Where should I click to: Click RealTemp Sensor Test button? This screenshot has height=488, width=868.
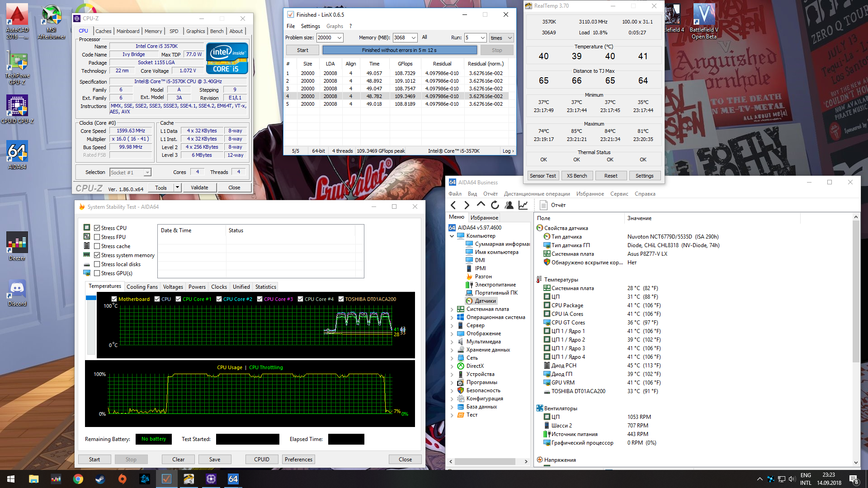coord(542,176)
